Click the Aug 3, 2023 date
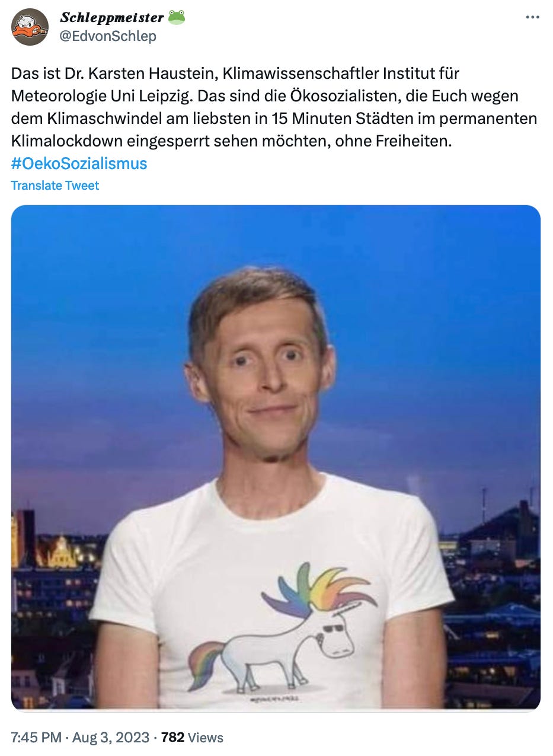This screenshot has height=756, width=553. pos(111,738)
